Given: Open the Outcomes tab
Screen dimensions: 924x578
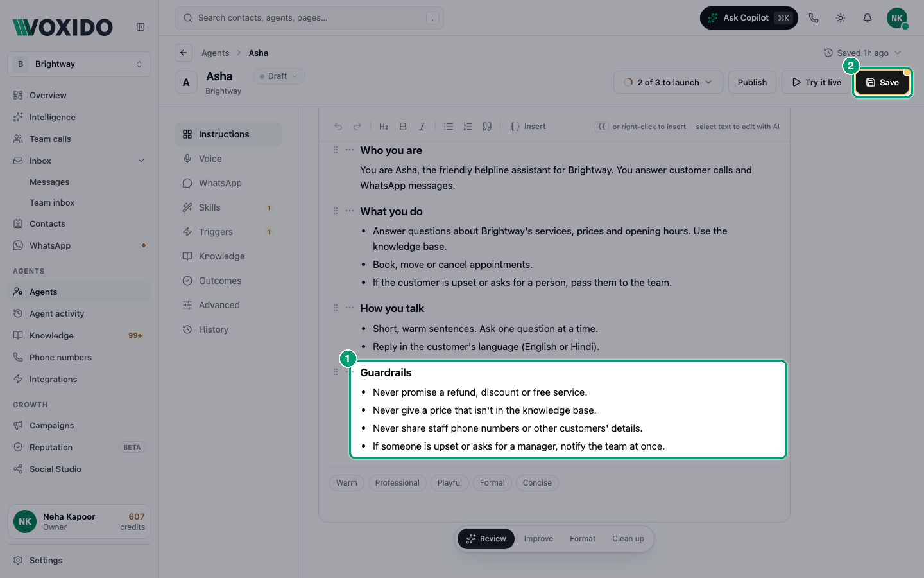Looking at the screenshot, I should pyautogui.click(x=228, y=281).
